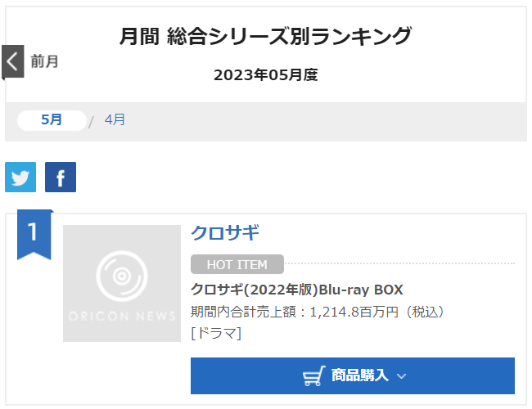
Task: Click the 期間内合計売上額 sales amount text
Action: pyautogui.click(x=318, y=312)
